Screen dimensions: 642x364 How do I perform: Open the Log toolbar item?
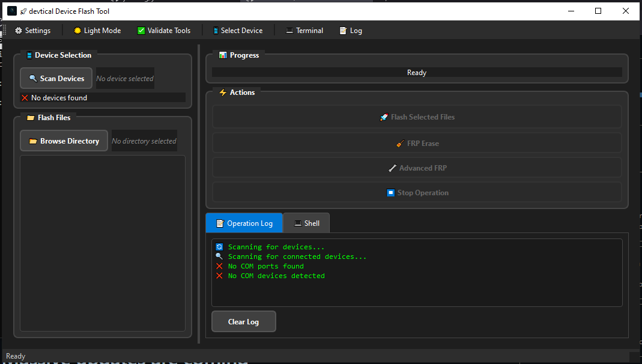pyautogui.click(x=351, y=30)
